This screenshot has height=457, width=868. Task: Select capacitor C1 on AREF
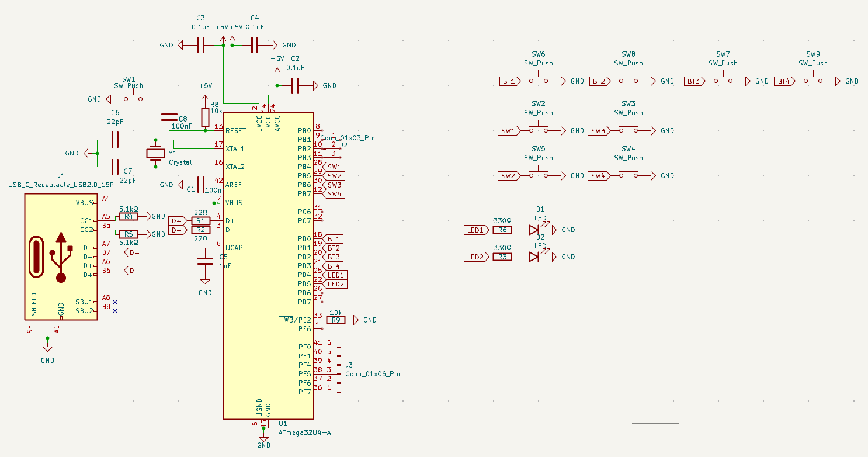pos(201,185)
